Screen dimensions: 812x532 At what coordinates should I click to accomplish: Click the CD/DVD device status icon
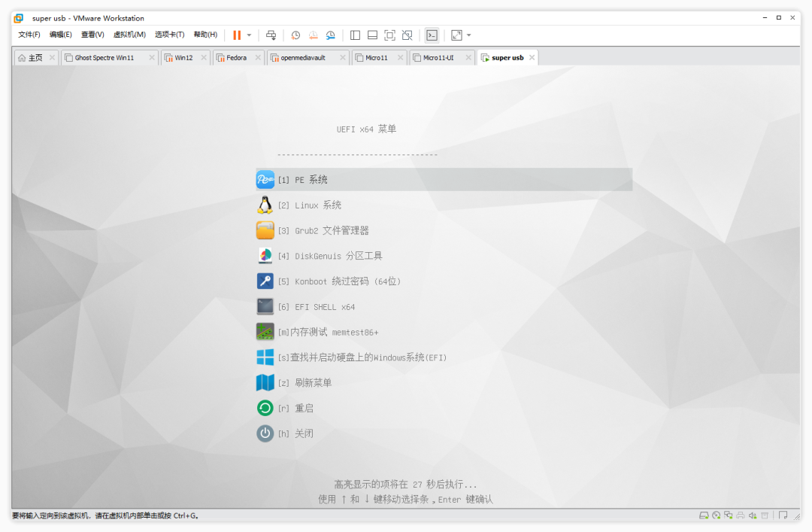[716, 515]
